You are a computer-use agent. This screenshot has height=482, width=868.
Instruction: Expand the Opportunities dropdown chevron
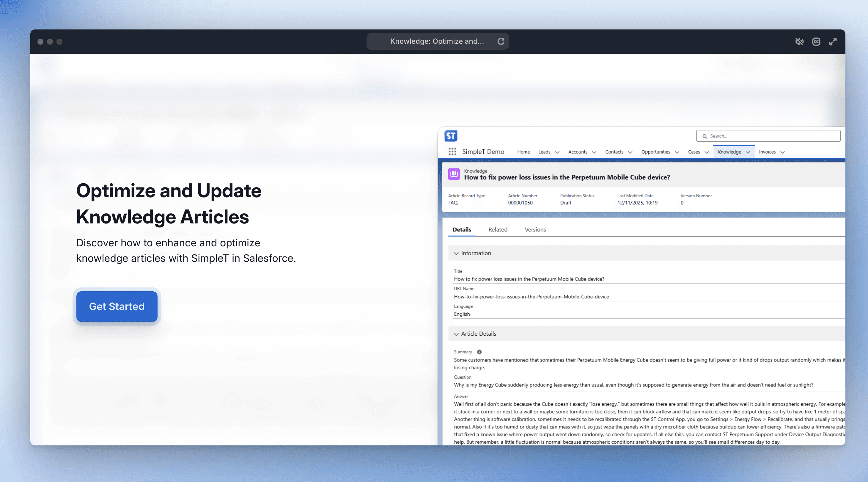[677, 152]
